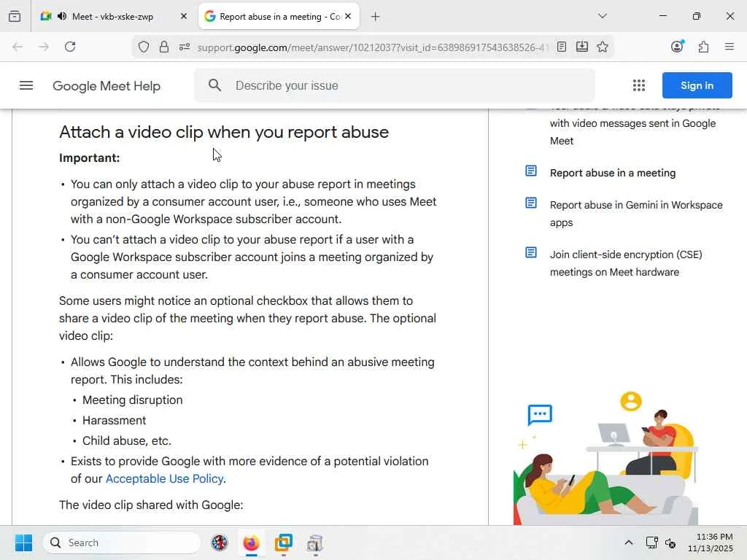Open the Windows Start menu
This screenshot has width=747, height=560.
[x=23, y=542]
